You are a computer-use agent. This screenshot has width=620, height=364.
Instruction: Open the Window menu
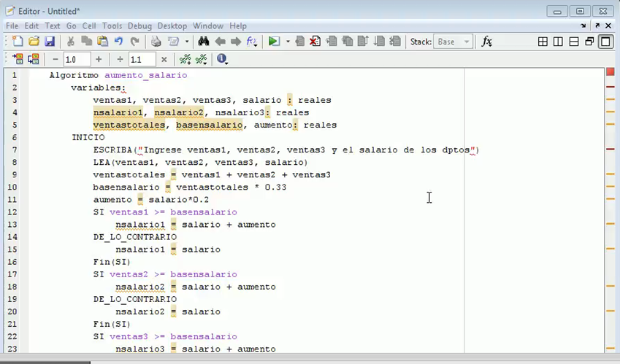point(208,26)
